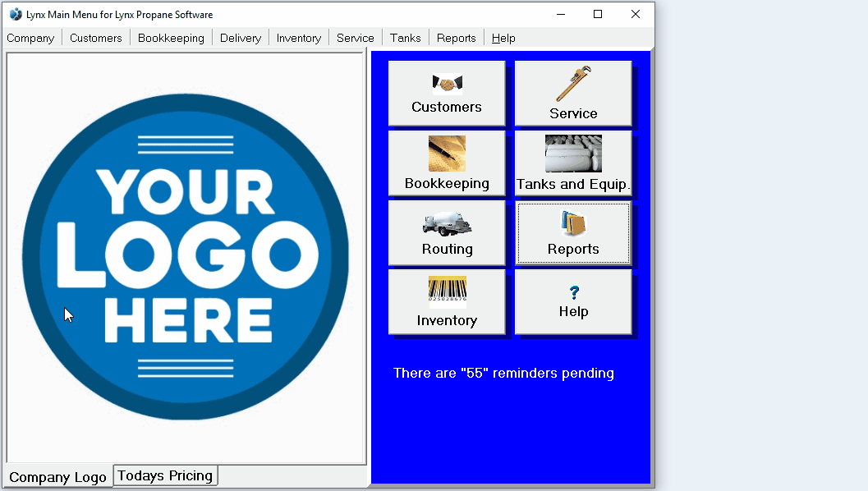This screenshot has width=868, height=491.
Task: Open the Tanks menu
Action: 405,38
